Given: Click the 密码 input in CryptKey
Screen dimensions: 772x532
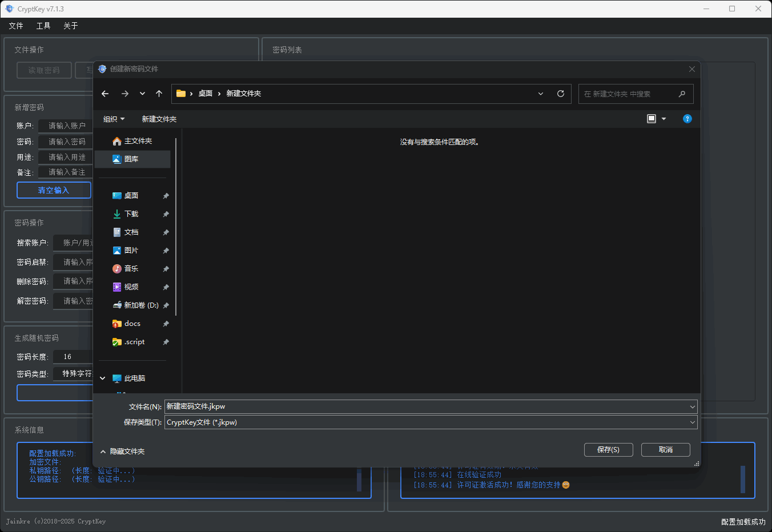Looking at the screenshot, I should point(65,142).
